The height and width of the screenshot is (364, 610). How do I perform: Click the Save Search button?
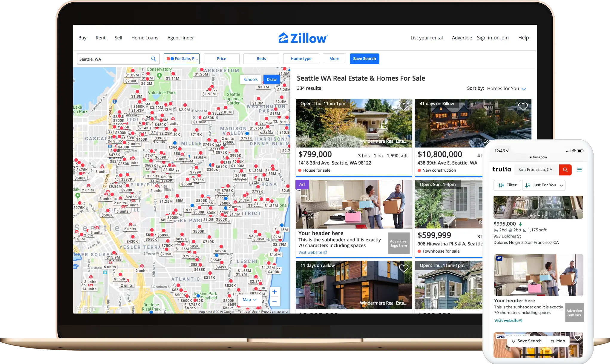pyautogui.click(x=365, y=59)
